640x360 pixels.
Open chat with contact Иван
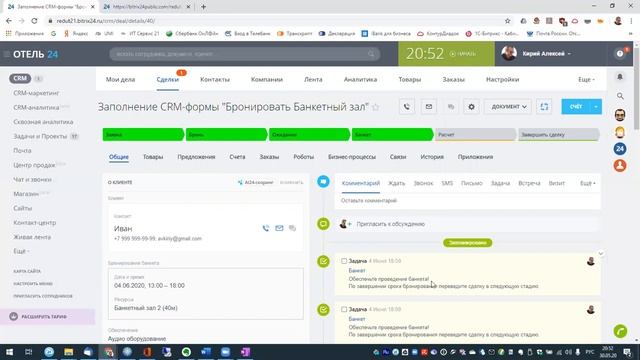[x=292, y=228]
